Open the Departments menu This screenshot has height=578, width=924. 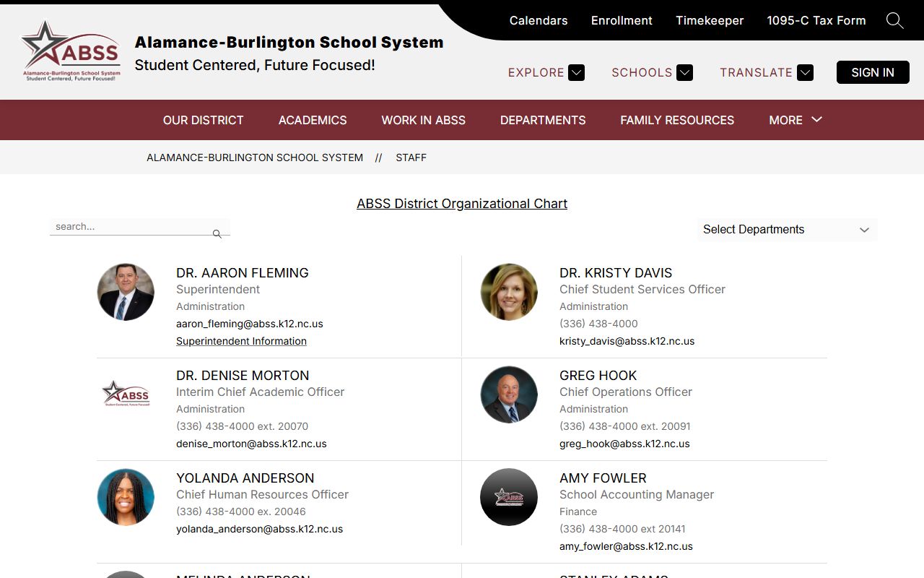click(543, 120)
